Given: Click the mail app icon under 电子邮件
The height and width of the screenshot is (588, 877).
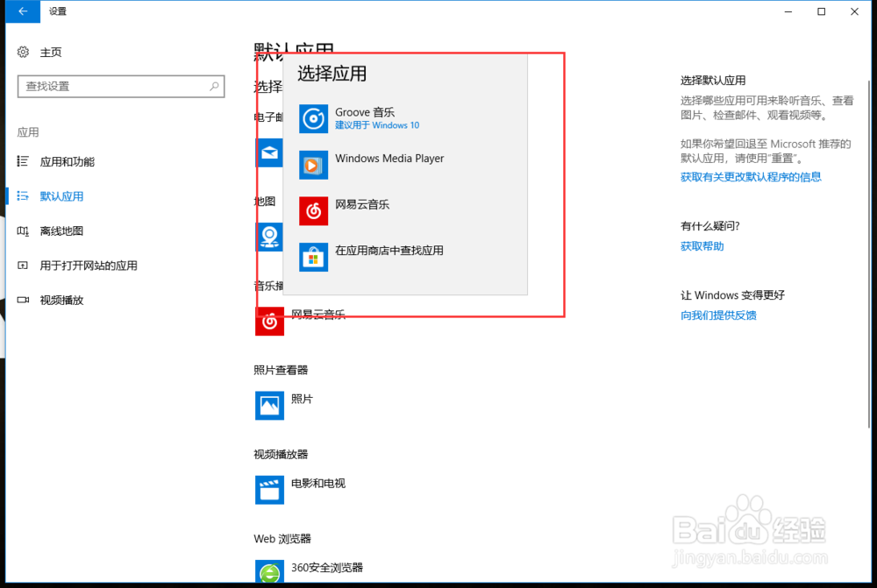Looking at the screenshot, I should click(269, 152).
